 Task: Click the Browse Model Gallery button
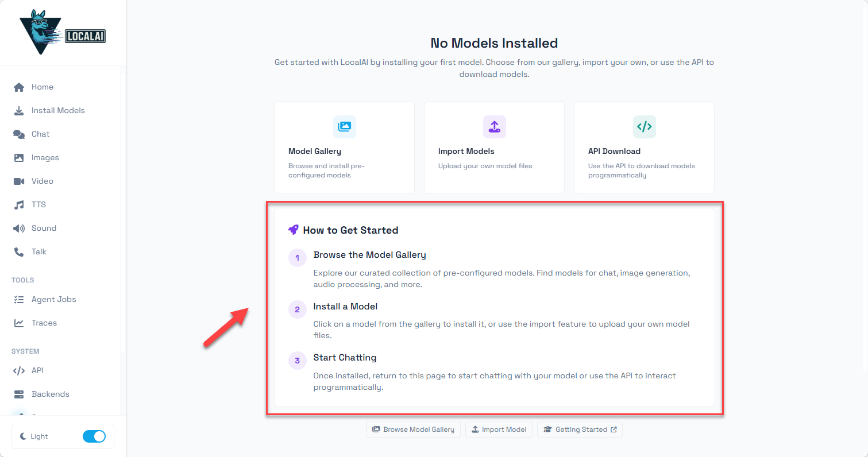413,429
